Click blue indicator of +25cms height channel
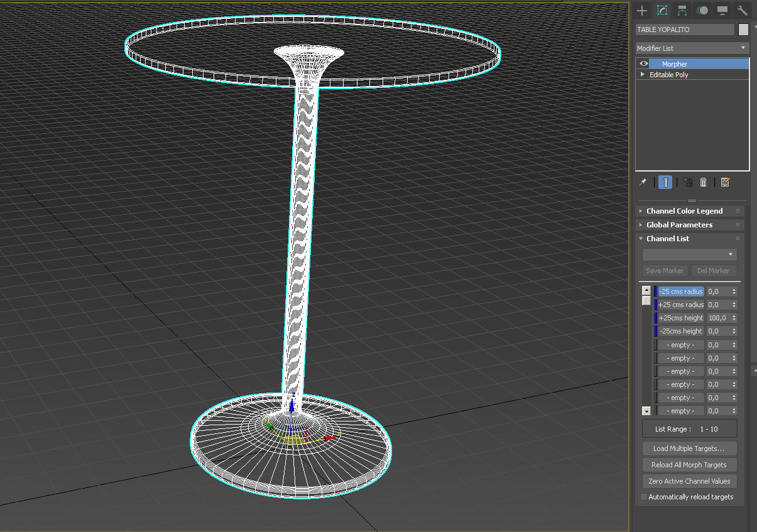The width and height of the screenshot is (757, 532). click(x=655, y=318)
